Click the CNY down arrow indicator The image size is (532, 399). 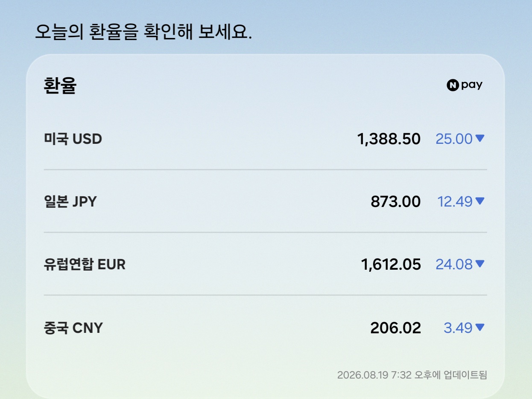480,327
